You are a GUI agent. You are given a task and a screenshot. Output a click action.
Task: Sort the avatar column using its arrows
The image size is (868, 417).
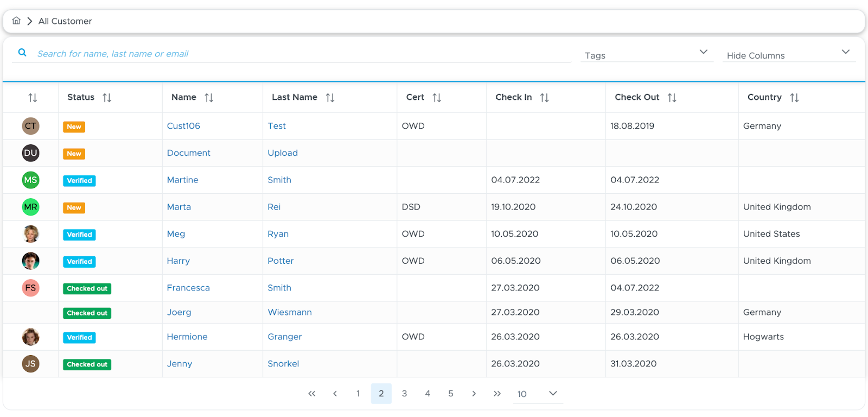tap(33, 98)
